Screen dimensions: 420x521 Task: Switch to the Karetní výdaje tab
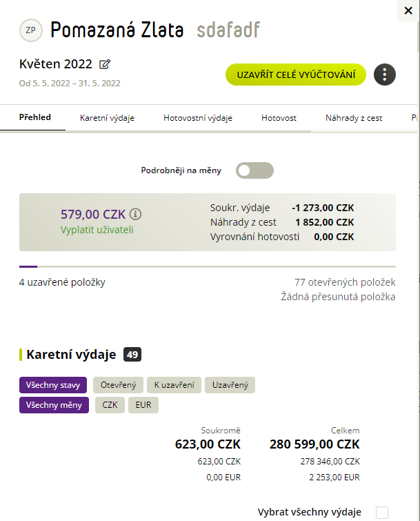click(107, 118)
